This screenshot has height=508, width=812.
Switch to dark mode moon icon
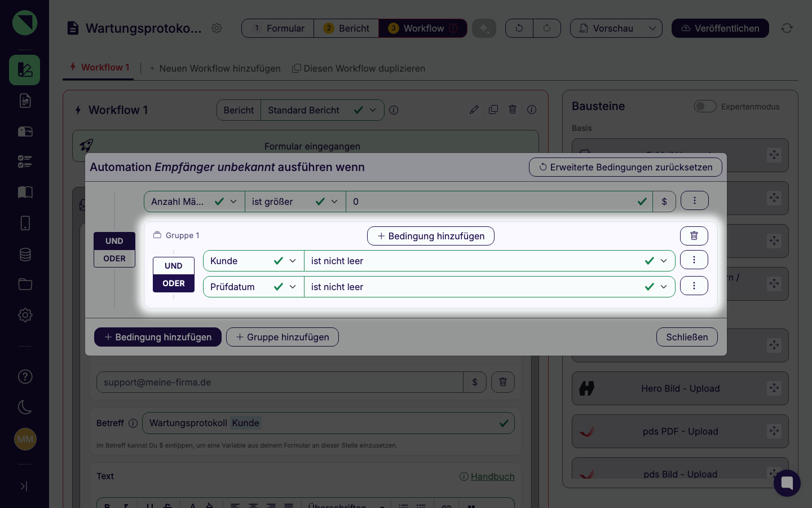coord(25,407)
